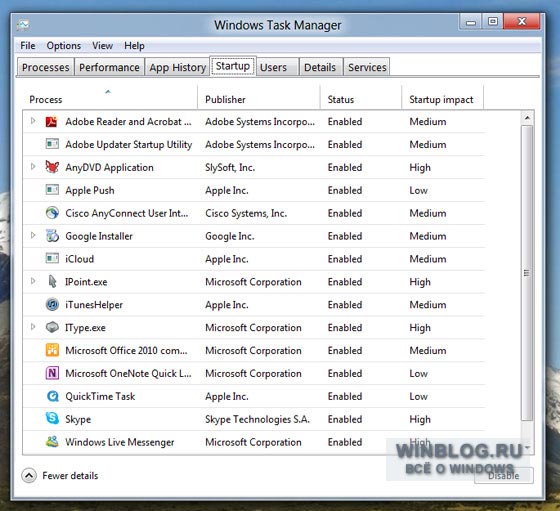Image resolution: width=560 pixels, height=511 pixels.
Task: Click the IPoint.exe mouse pointer icon
Action: coord(52,281)
